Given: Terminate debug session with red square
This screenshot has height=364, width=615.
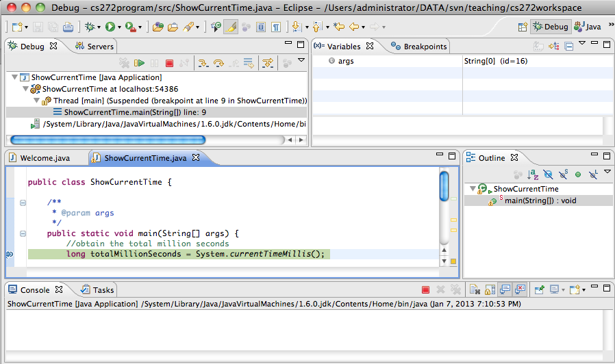Looking at the screenshot, I should pyautogui.click(x=169, y=63).
